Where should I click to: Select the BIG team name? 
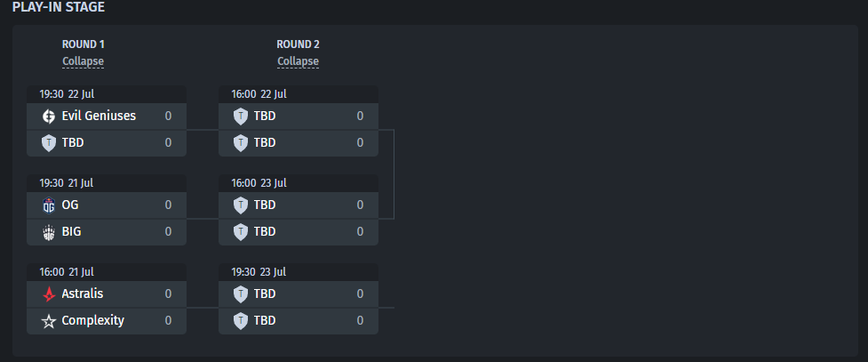(x=71, y=231)
